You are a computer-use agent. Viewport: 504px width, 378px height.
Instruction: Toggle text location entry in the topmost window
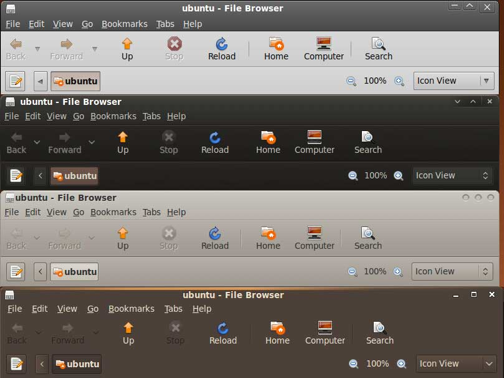pos(15,81)
